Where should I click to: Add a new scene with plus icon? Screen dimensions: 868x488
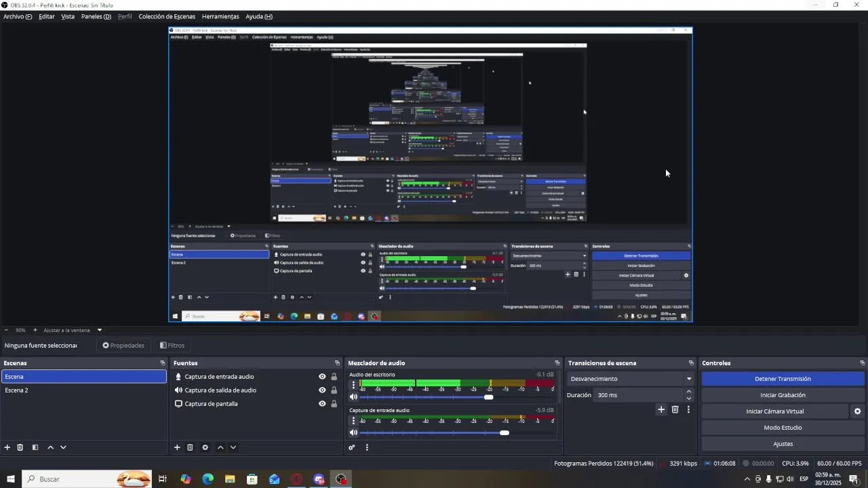pos(7,447)
